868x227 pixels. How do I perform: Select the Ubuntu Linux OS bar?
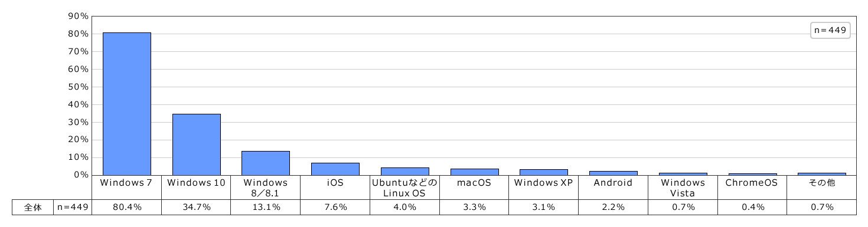click(405, 172)
